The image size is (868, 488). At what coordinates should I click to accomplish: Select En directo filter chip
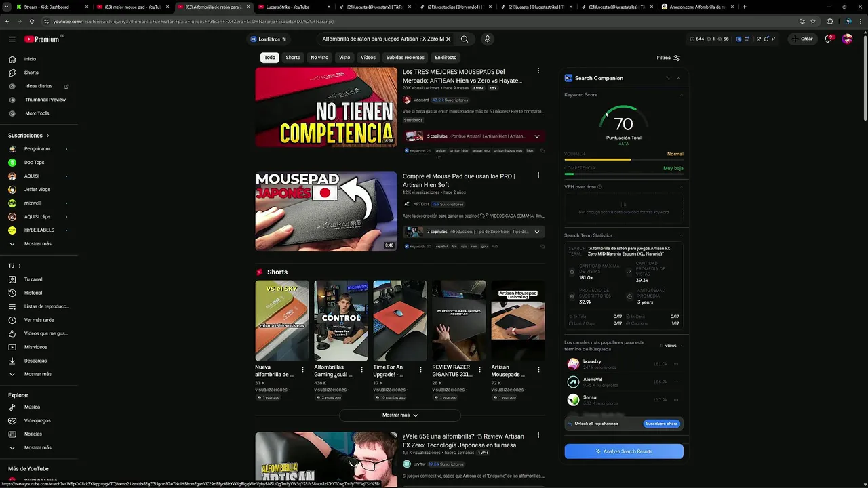[x=446, y=58]
